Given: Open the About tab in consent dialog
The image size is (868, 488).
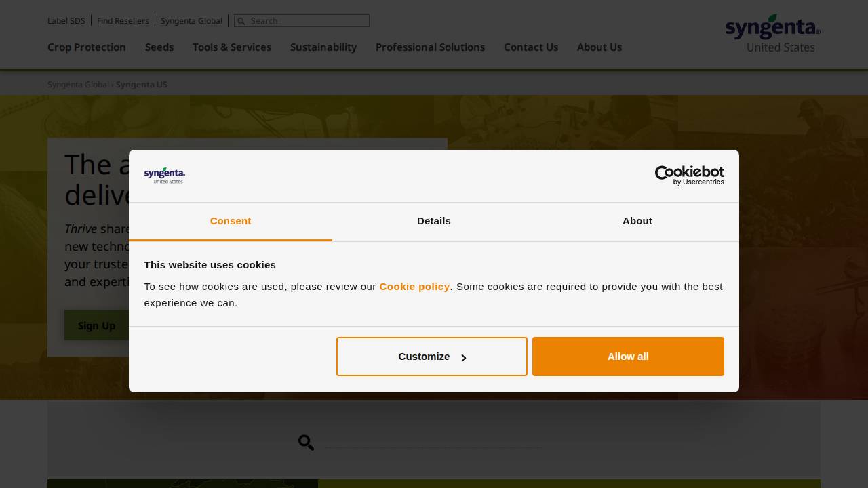Looking at the screenshot, I should (637, 222).
